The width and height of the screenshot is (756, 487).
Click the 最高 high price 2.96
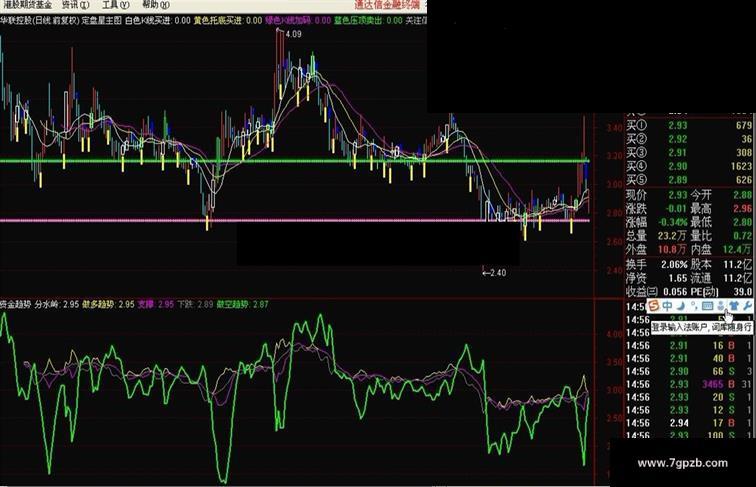742,208
